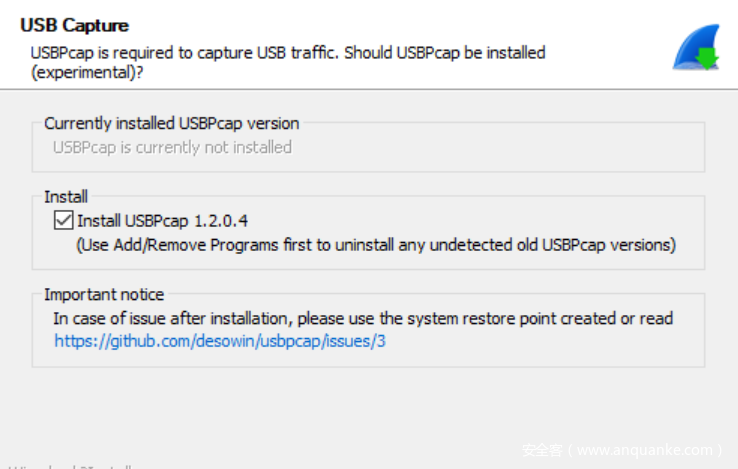Click the "USB Capture" page heading
The width and height of the screenshot is (738, 469).
point(75,25)
